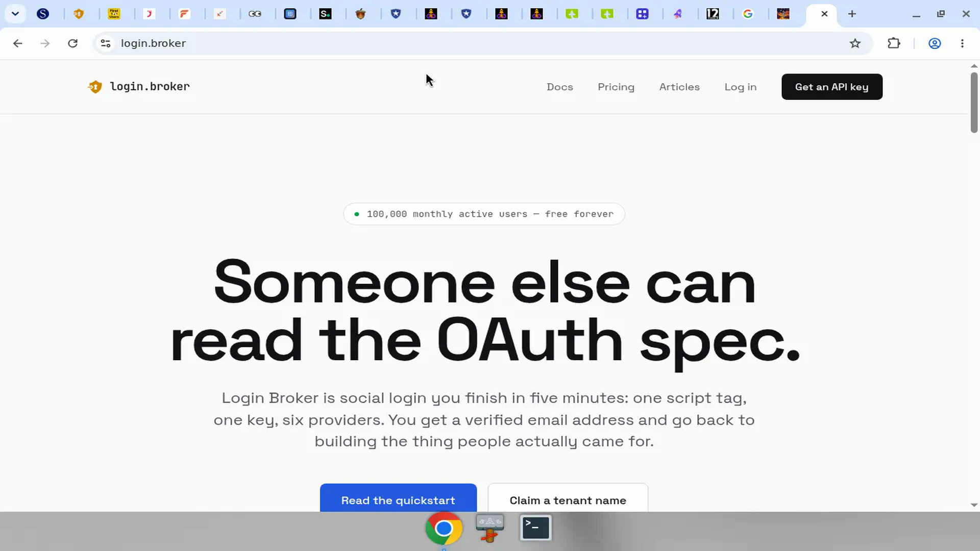Open the browser extensions puzzle icon
Image resolution: width=980 pixels, height=551 pixels.
pyautogui.click(x=894, y=43)
